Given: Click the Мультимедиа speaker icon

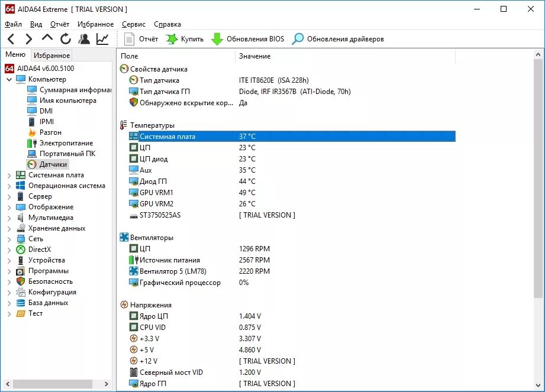Looking at the screenshot, I should [x=21, y=218].
